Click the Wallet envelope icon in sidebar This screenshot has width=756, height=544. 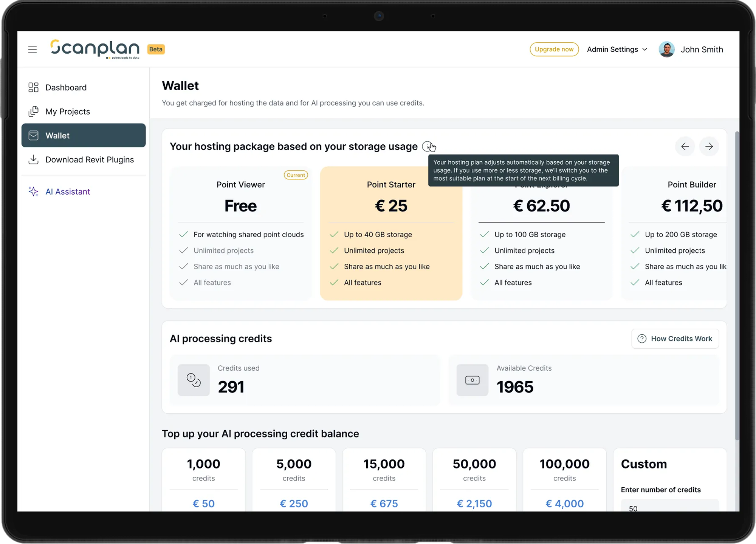[x=33, y=135]
